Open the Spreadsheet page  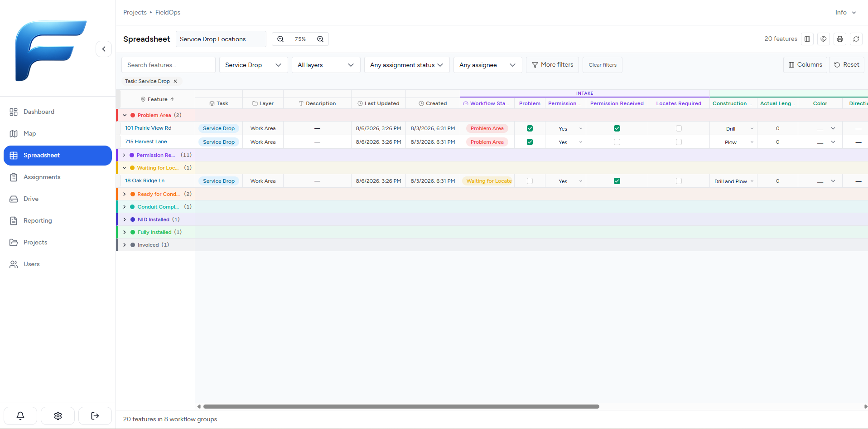(58, 156)
